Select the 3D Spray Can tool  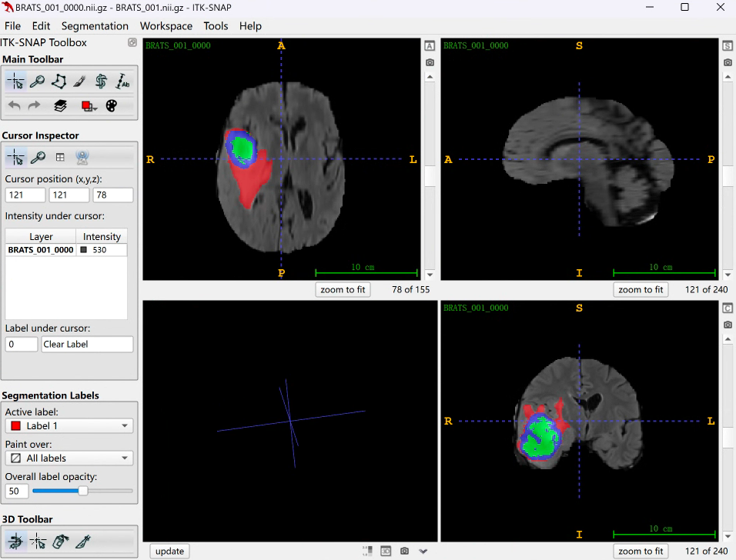60,542
